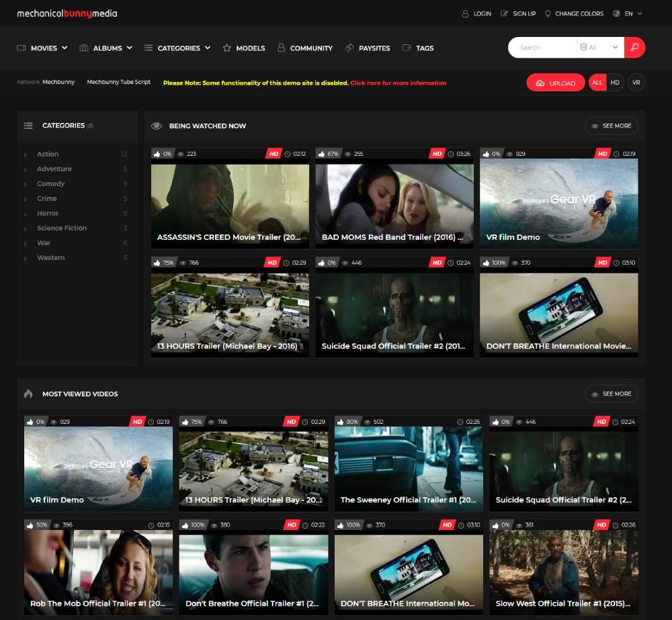Click thumbs-up rating on Assassin's Creed video
The image size is (672, 620).
(157, 154)
